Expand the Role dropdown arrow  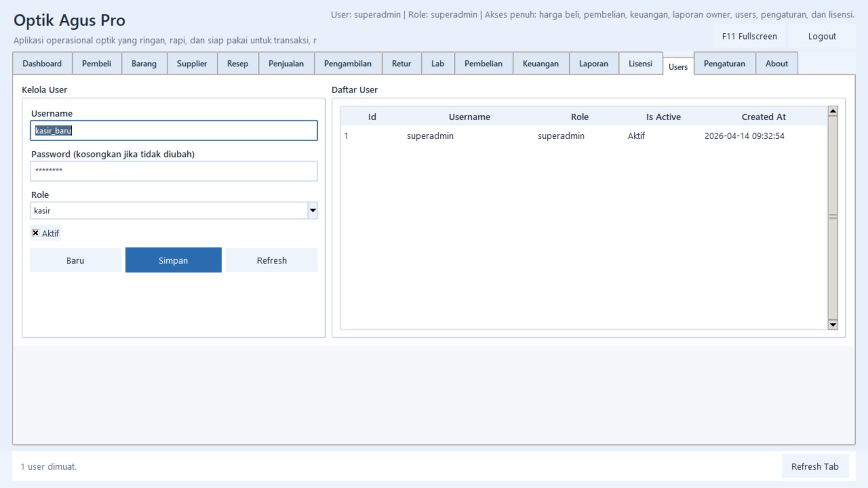pyautogui.click(x=312, y=211)
